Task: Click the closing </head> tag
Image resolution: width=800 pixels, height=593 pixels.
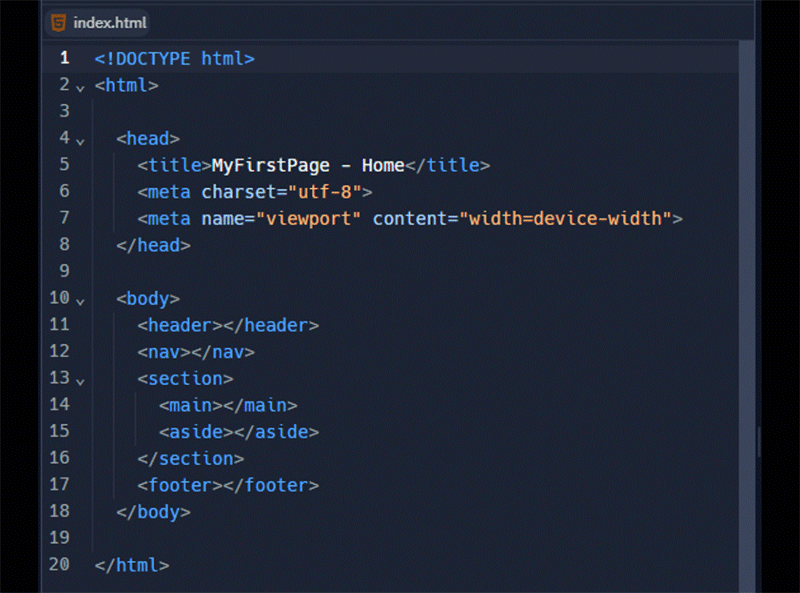Action: pyautogui.click(x=153, y=245)
